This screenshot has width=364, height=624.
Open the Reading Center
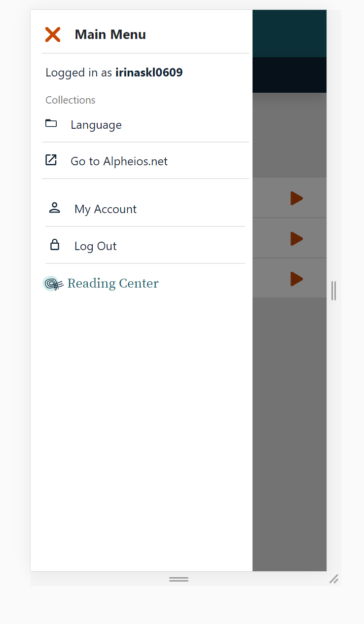click(113, 283)
